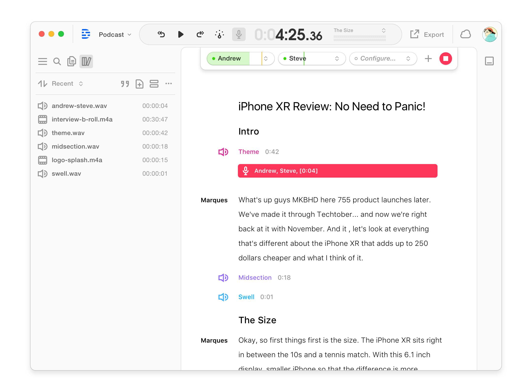Click the 00:30:47 duration for interview-b-roll.m4a
The height and width of the screenshot is (392, 532).
coord(155,119)
